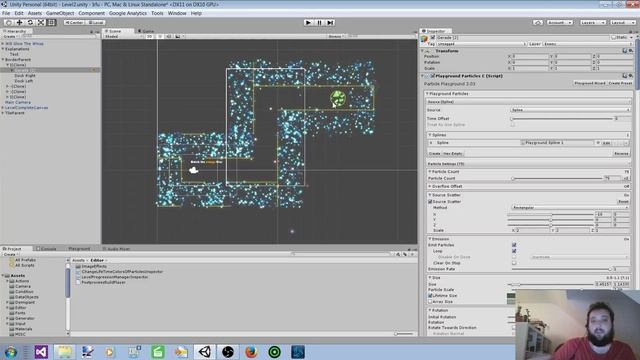This screenshot has height=360, width=640.
Task: Toggle the 2D scene view button
Action: (x=149, y=36)
